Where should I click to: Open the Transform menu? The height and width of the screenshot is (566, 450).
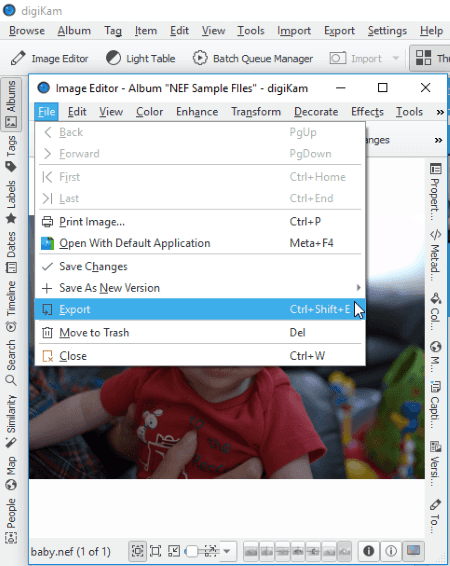(x=256, y=112)
